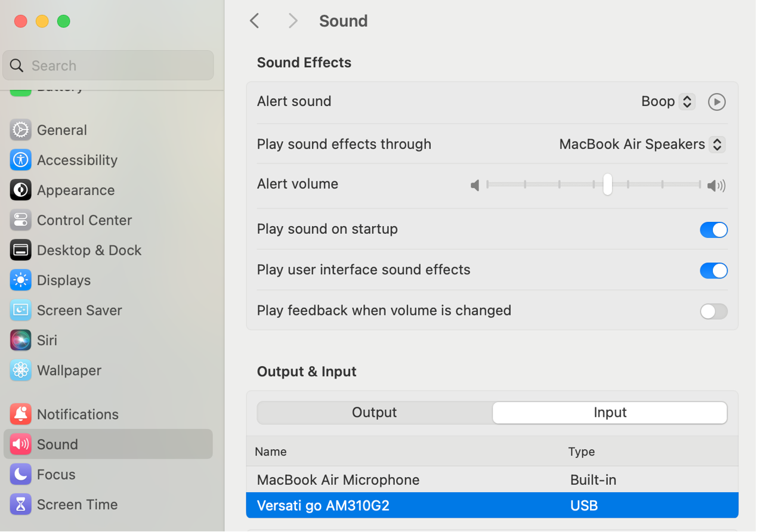Image resolution: width=757 pixels, height=532 pixels.
Task: Play the Boop alert sound preview
Action: pos(716,102)
